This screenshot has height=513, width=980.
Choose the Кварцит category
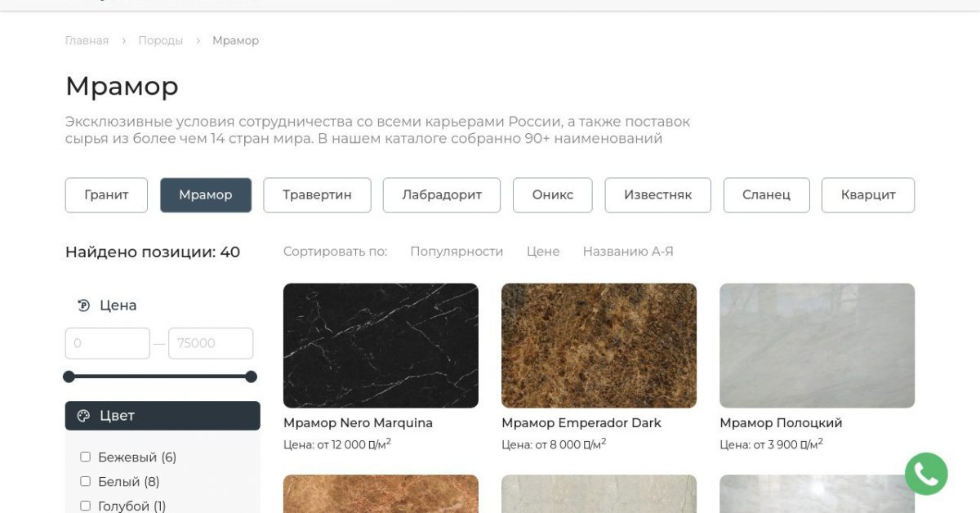[x=868, y=195]
